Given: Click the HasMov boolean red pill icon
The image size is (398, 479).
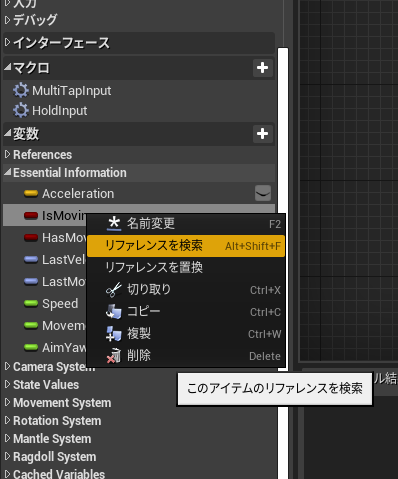Looking at the screenshot, I should [x=31, y=238].
